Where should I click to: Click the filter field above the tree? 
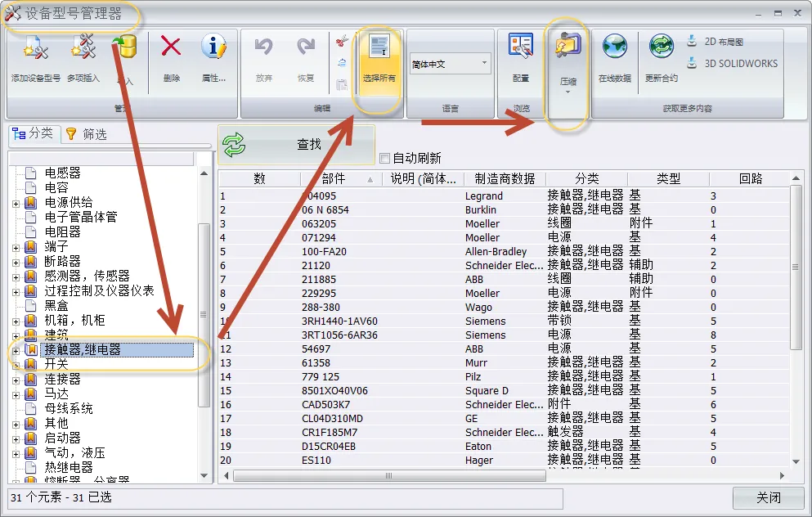coord(101,159)
